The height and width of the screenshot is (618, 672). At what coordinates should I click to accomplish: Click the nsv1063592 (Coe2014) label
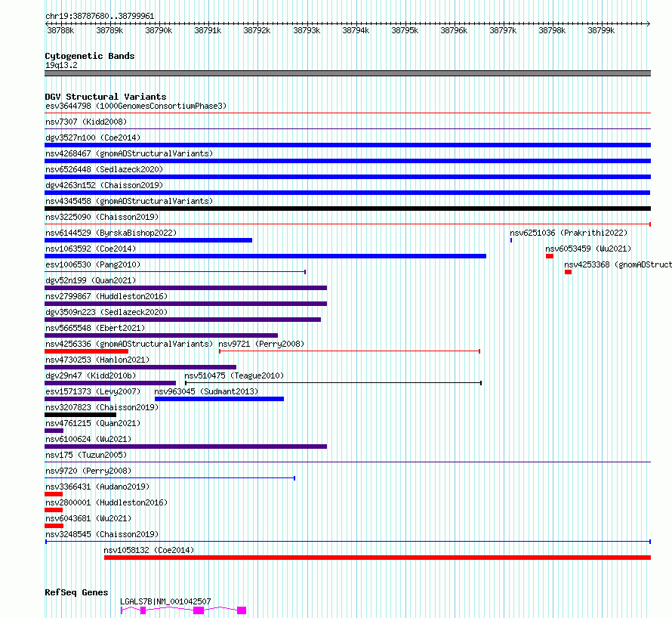pos(91,249)
